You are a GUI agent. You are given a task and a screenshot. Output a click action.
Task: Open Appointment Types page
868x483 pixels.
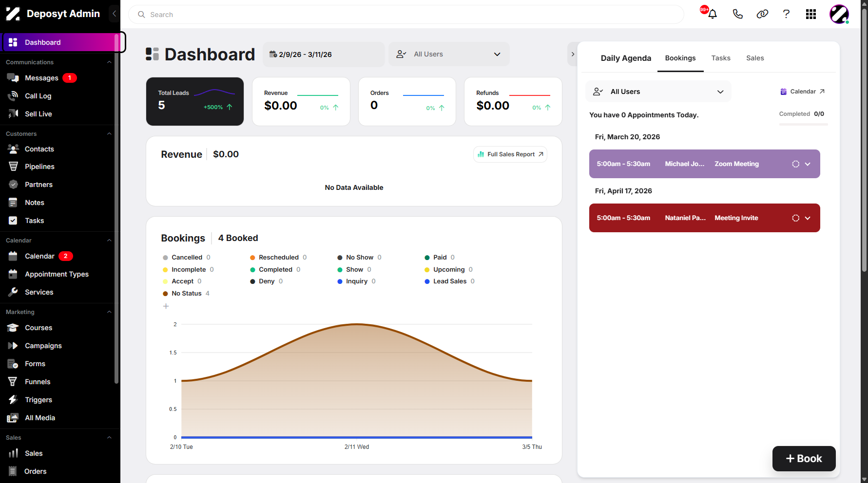point(58,274)
